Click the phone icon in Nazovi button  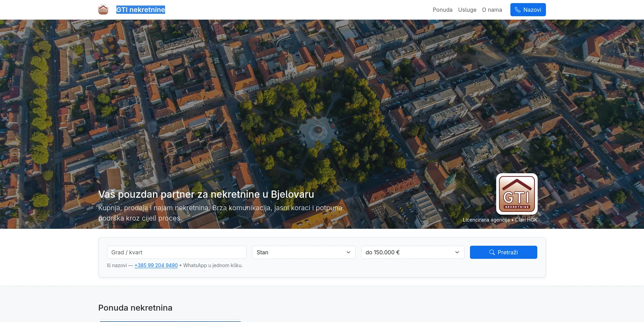tap(517, 10)
